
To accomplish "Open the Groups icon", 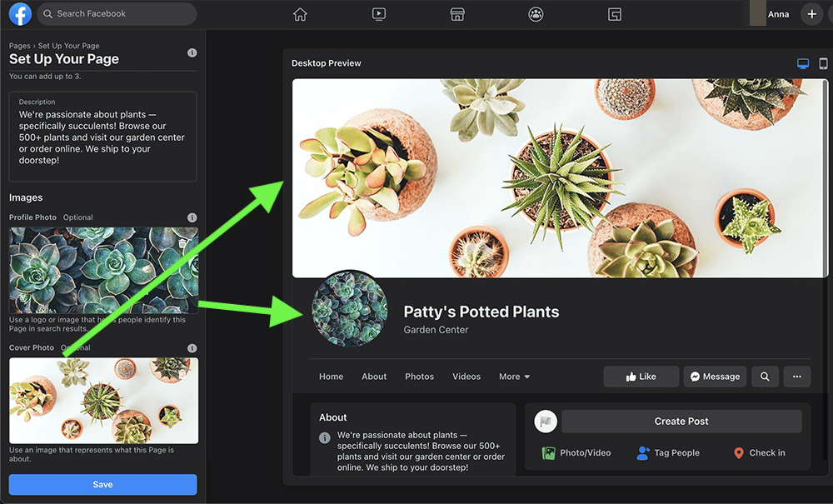I will 536,14.
